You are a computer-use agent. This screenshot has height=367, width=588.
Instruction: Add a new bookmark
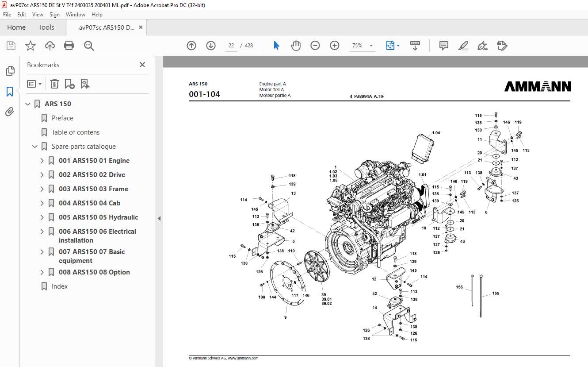click(69, 84)
